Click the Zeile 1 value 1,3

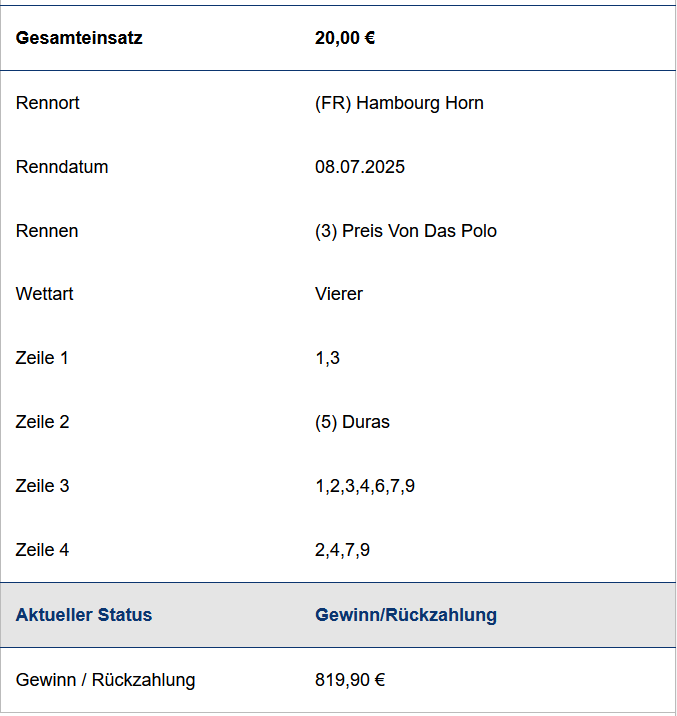coord(327,358)
